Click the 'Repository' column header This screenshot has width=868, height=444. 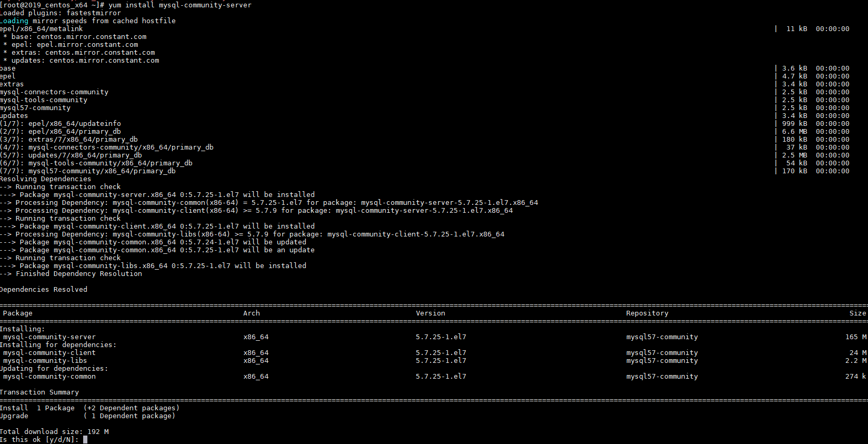tap(647, 313)
